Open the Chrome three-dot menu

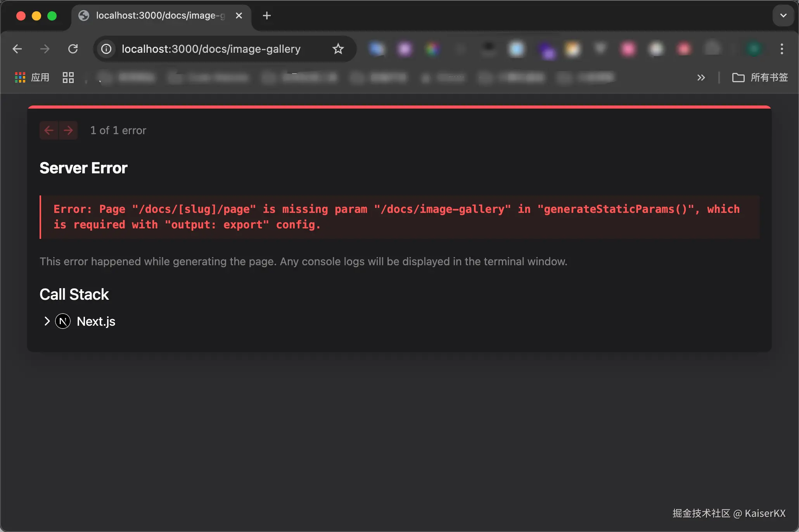point(782,49)
